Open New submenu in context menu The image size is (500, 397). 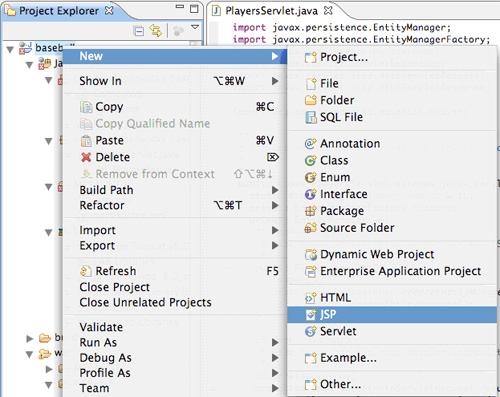(175, 56)
